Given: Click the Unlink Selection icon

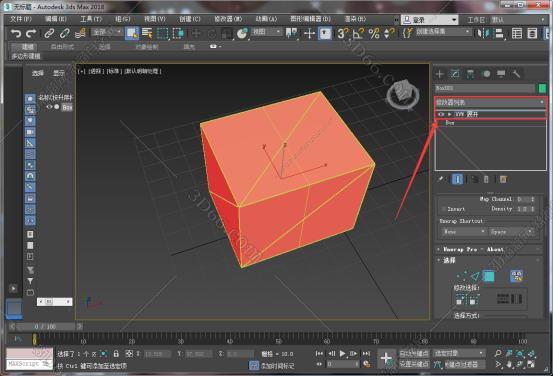Looking at the screenshot, I should [x=65, y=34].
